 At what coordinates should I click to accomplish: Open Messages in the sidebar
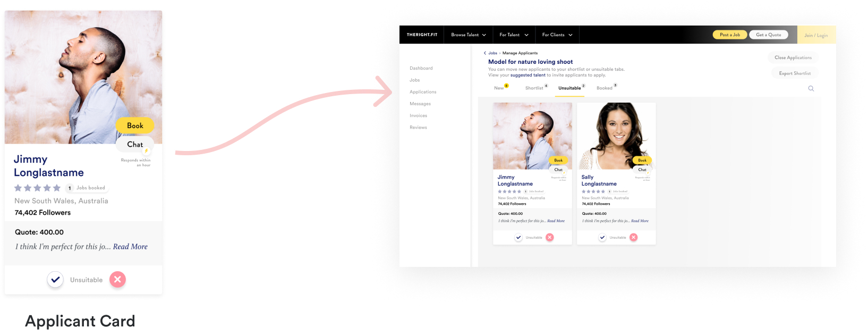(x=420, y=104)
